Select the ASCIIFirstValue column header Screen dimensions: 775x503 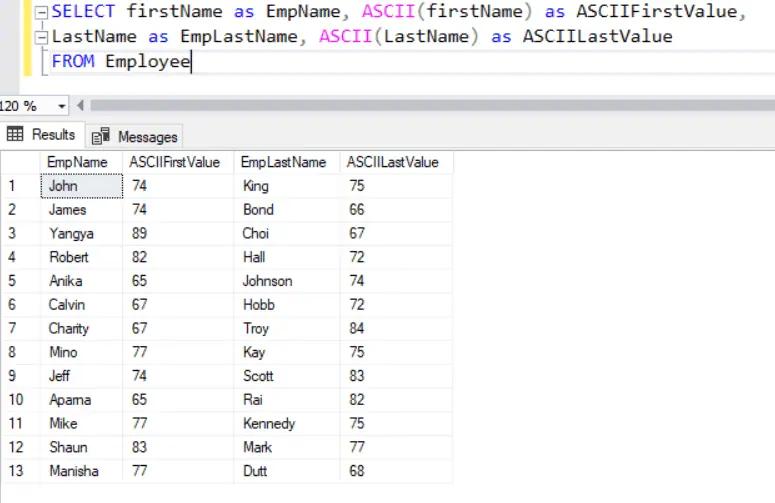click(176, 162)
